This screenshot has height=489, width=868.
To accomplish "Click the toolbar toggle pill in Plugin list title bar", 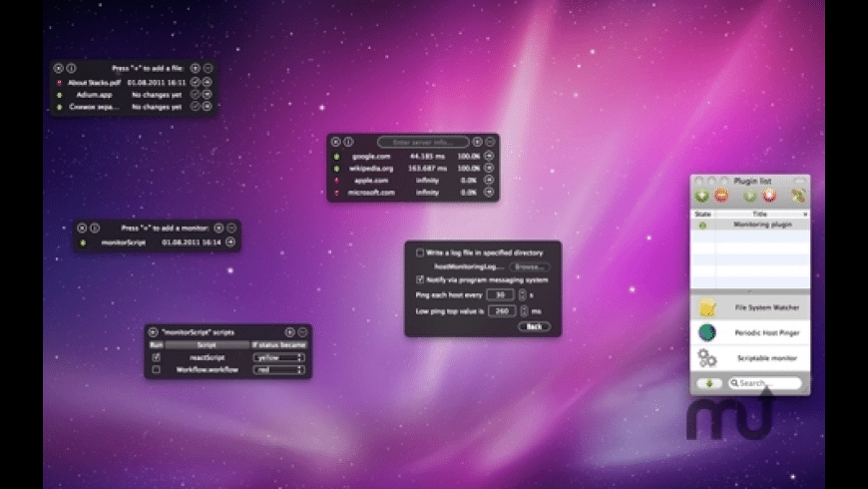I will [799, 181].
